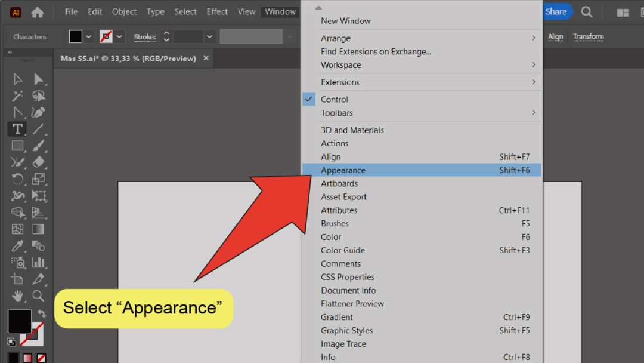Select the Type tool in the toolbar
The image size is (644, 363).
[x=17, y=128]
